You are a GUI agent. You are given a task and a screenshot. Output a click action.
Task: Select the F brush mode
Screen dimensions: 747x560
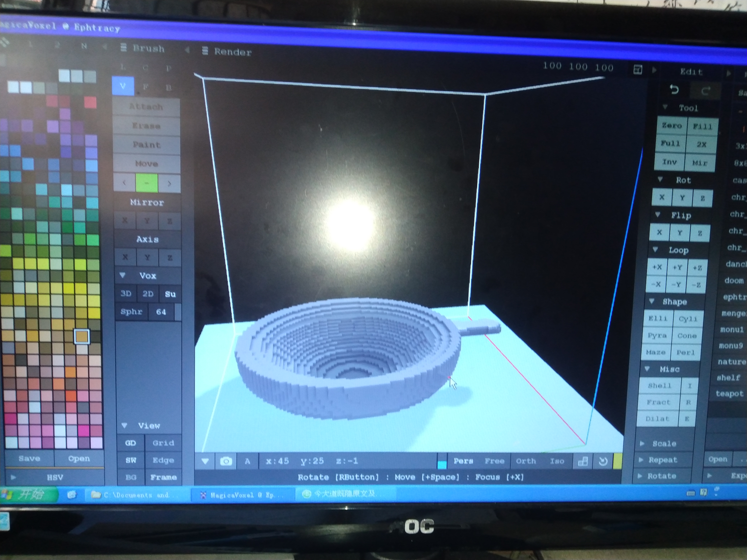[146, 87]
